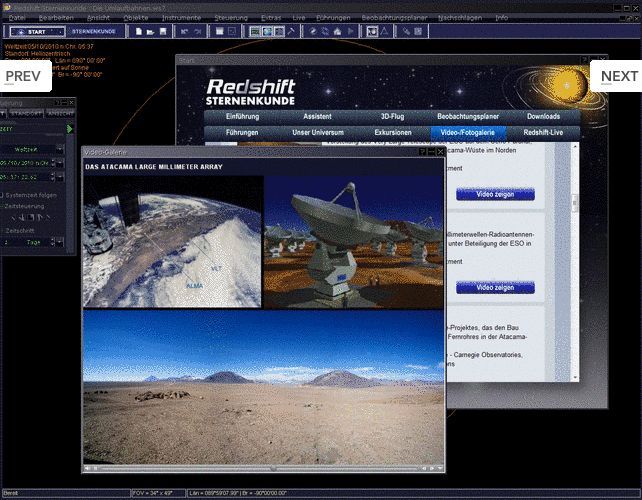
Task: Click the play triangle toolbar icon
Action: pos(350,32)
